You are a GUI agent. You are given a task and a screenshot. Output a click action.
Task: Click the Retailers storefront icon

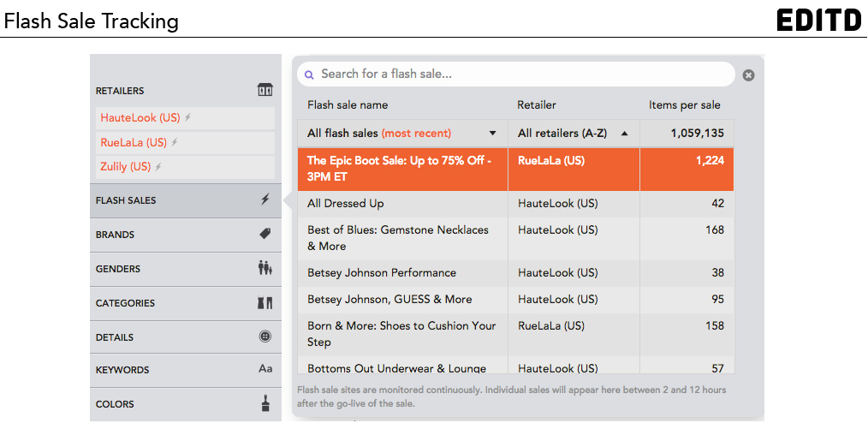click(265, 90)
